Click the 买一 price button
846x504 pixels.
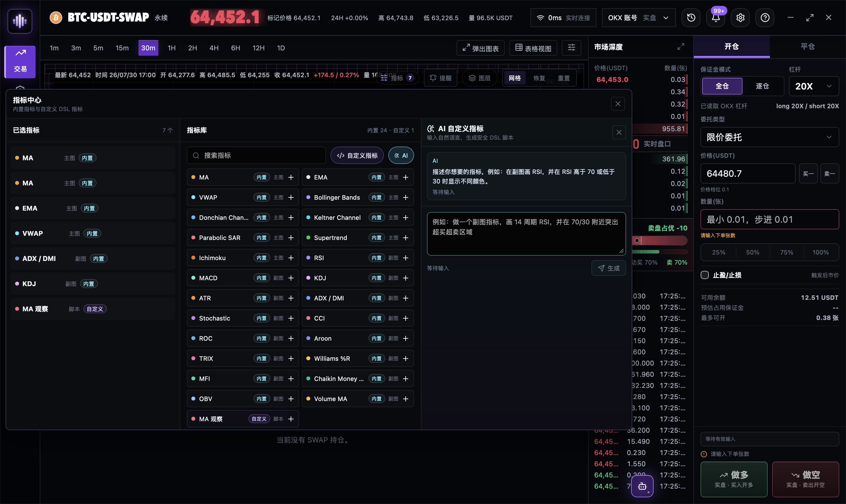coord(808,173)
